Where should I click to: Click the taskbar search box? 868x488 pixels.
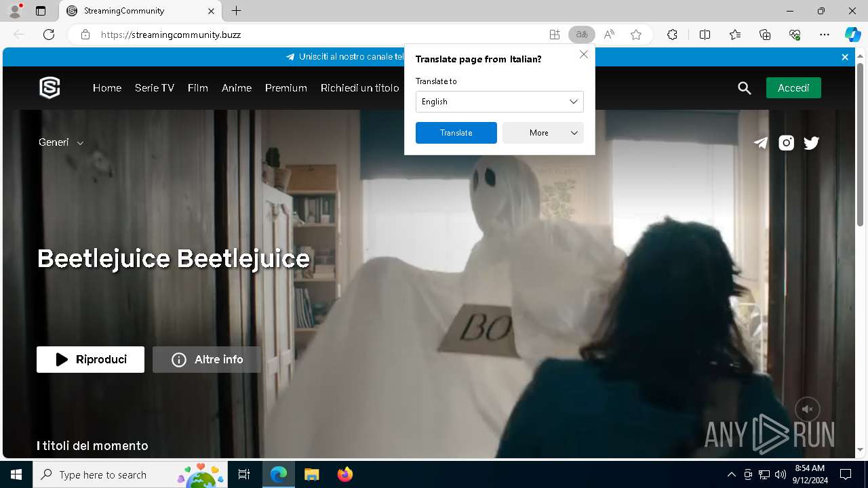tap(130, 474)
